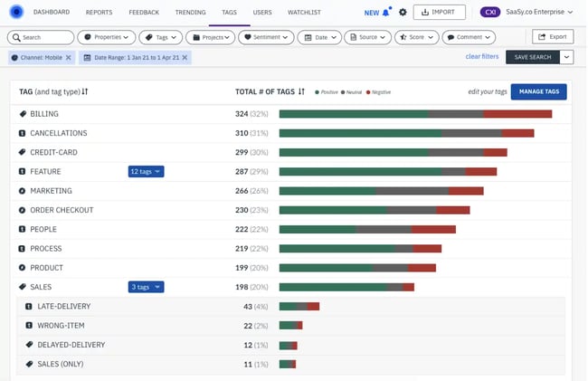Collapse the 3 tags dropdown for SALES
This screenshot has width=588, height=381.
coord(146,287)
